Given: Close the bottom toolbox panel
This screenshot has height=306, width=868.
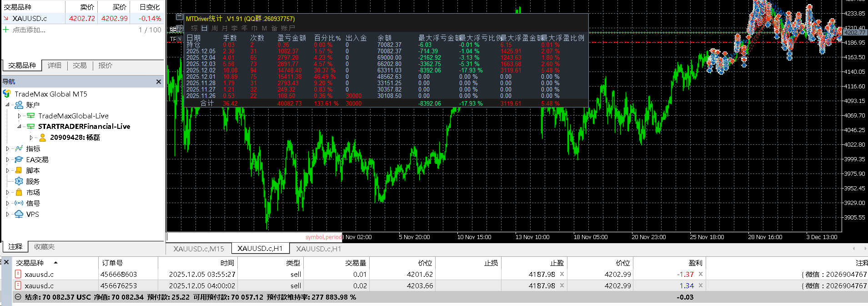Looking at the screenshot, I should pyautogui.click(x=6, y=262).
